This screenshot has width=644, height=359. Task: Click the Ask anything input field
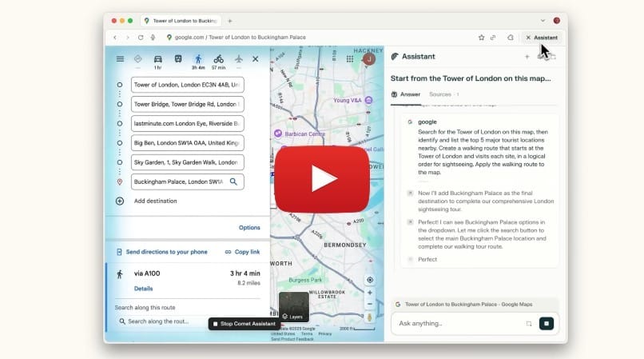460,324
